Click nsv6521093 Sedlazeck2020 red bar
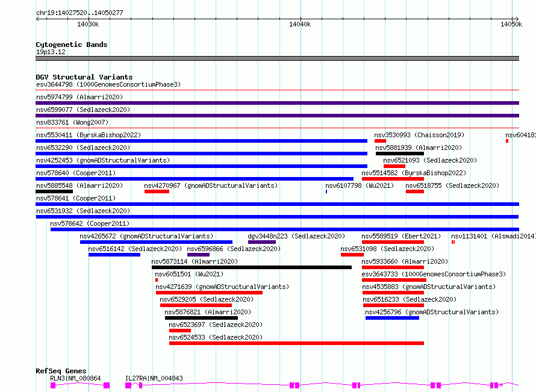This screenshot has width=536, height=392. [394, 166]
